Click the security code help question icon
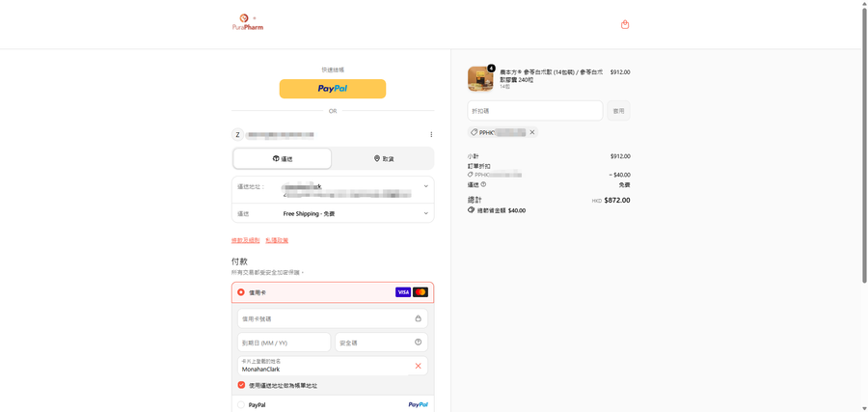Viewport: 868px width, 412px height. pos(418,343)
